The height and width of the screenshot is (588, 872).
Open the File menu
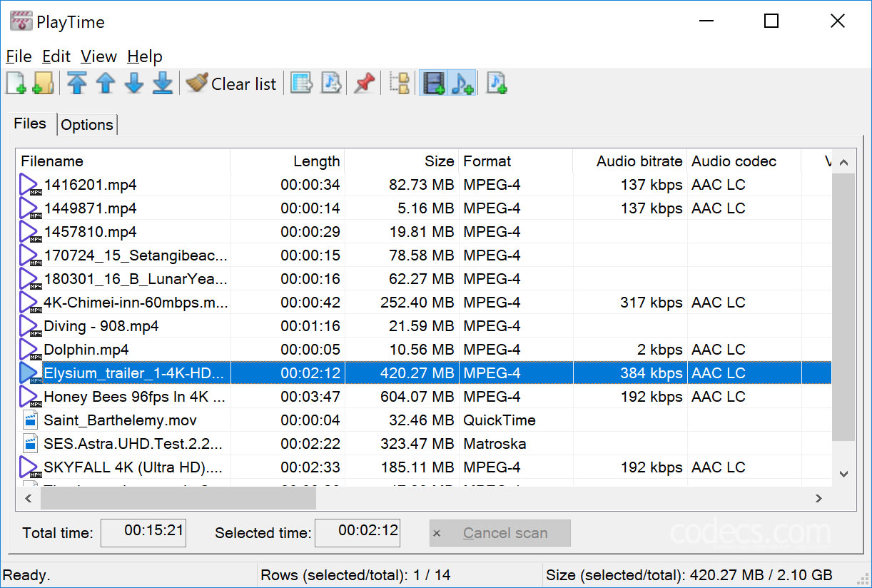pyautogui.click(x=19, y=56)
